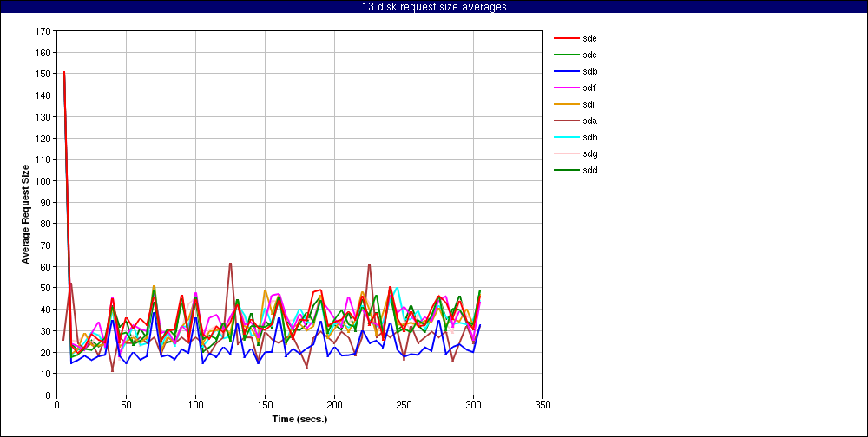Click the red initial spike peak near 150
868x437 pixels.
64,72
